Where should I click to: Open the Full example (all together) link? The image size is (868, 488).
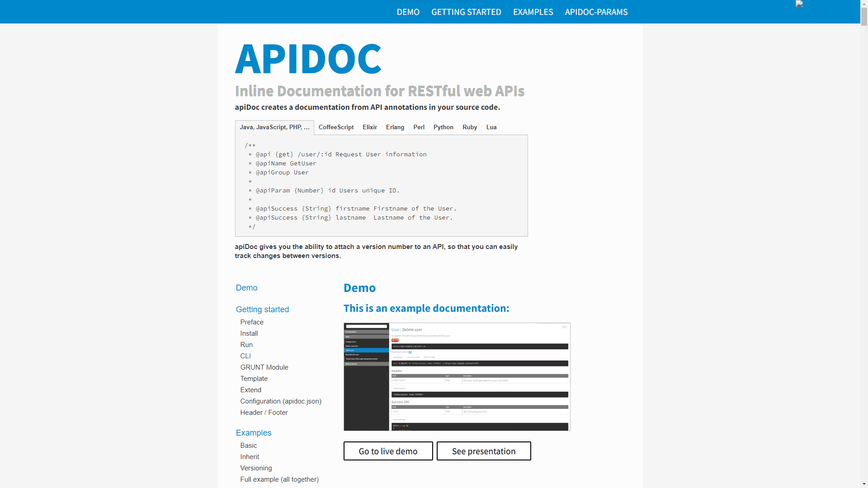pyautogui.click(x=279, y=479)
